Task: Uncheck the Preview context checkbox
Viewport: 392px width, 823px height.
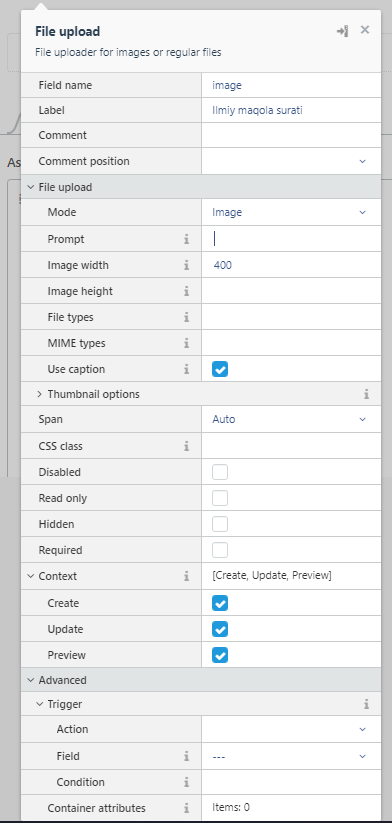Action: pyautogui.click(x=220, y=655)
